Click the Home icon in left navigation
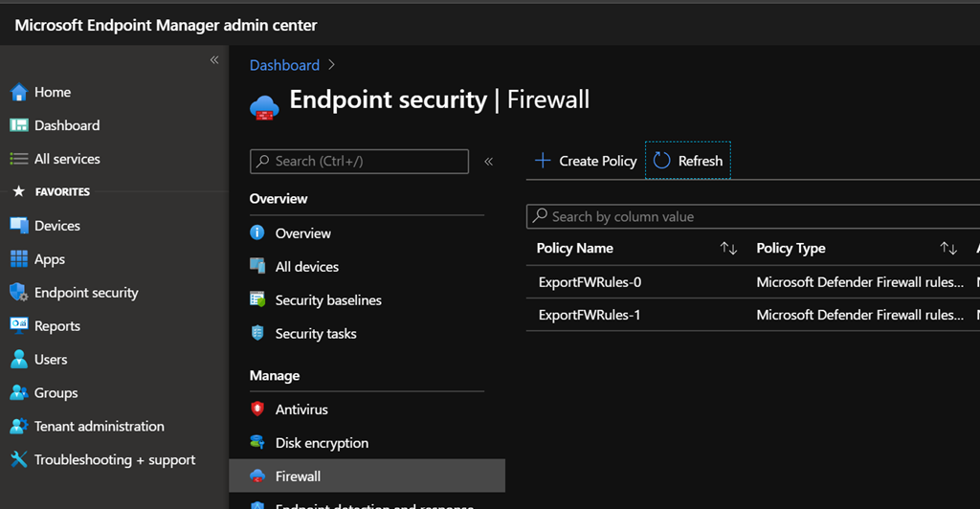 click(19, 93)
